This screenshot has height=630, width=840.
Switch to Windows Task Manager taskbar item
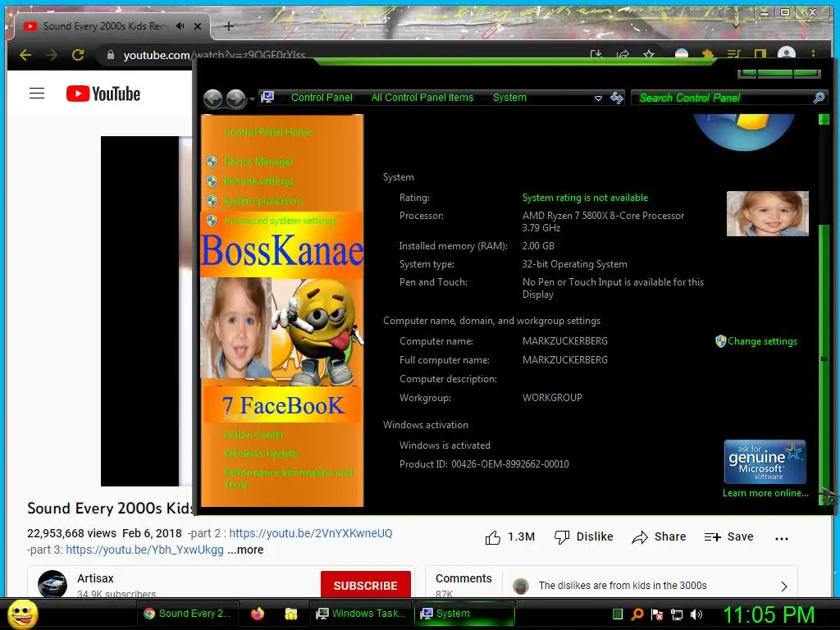pyautogui.click(x=360, y=614)
